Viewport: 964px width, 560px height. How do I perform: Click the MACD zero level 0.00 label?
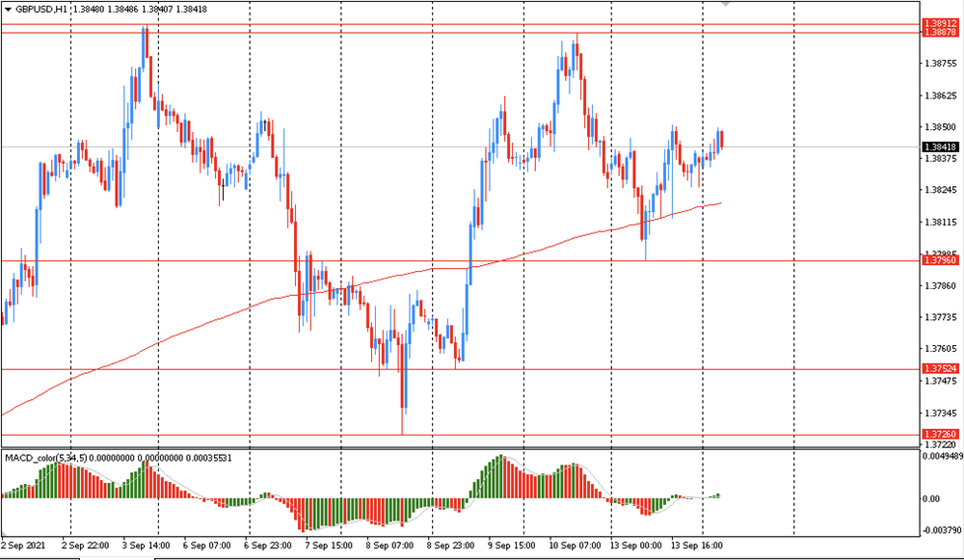(931, 498)
